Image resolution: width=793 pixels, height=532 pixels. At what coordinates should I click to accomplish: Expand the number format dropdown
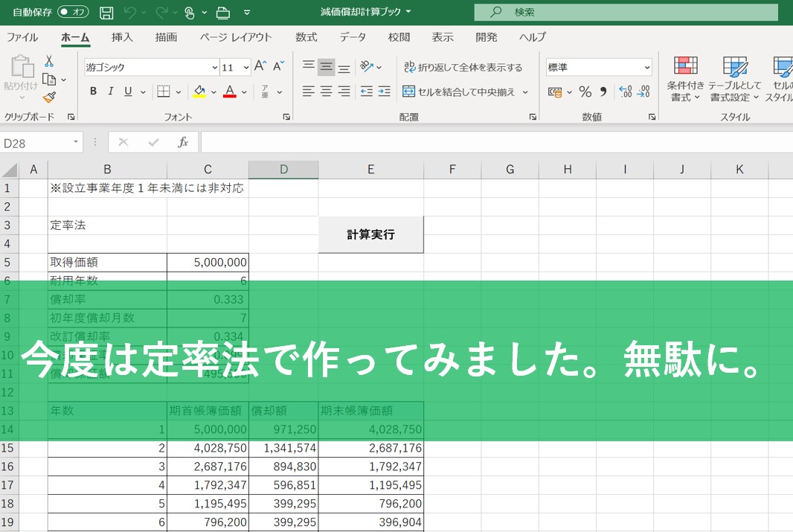click(646, 67)
